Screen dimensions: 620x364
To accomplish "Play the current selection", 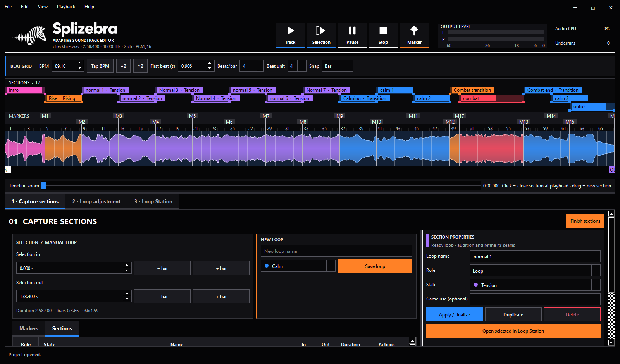I will 321,35.
